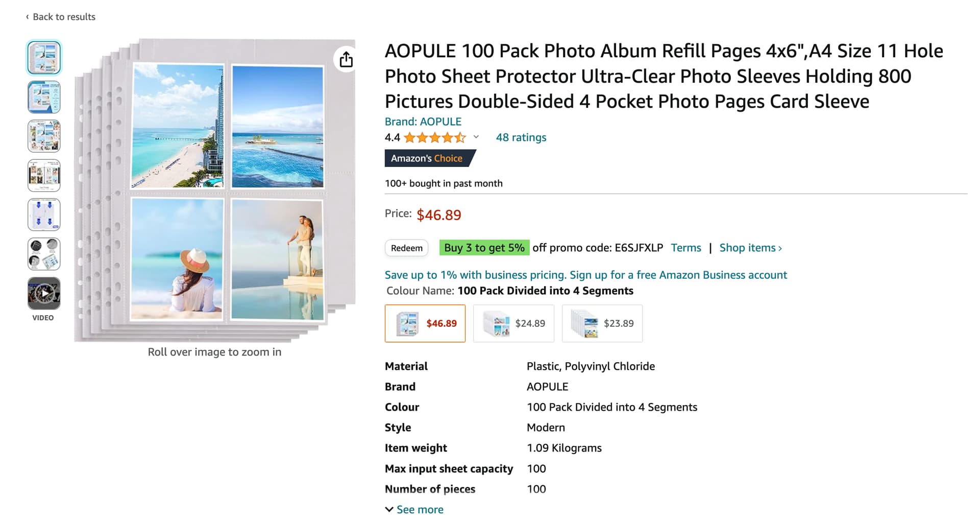
Task: Choose the $24.89 variant option
Action: coord(513,323)
